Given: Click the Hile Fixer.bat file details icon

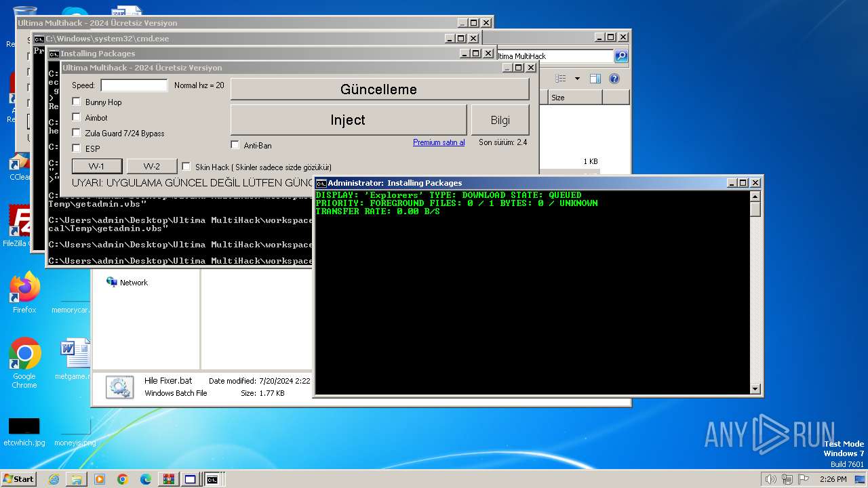Looking at the screenshot, I should [119, 387].
